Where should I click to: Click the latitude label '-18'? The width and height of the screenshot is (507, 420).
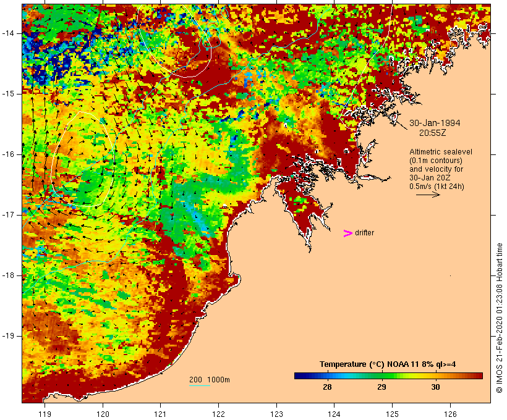7,275
